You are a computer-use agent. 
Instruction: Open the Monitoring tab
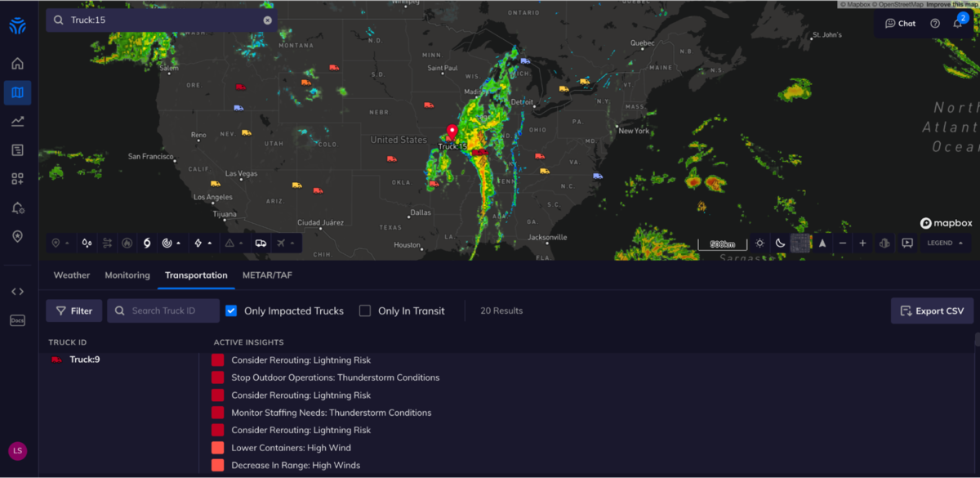point(127,275)
